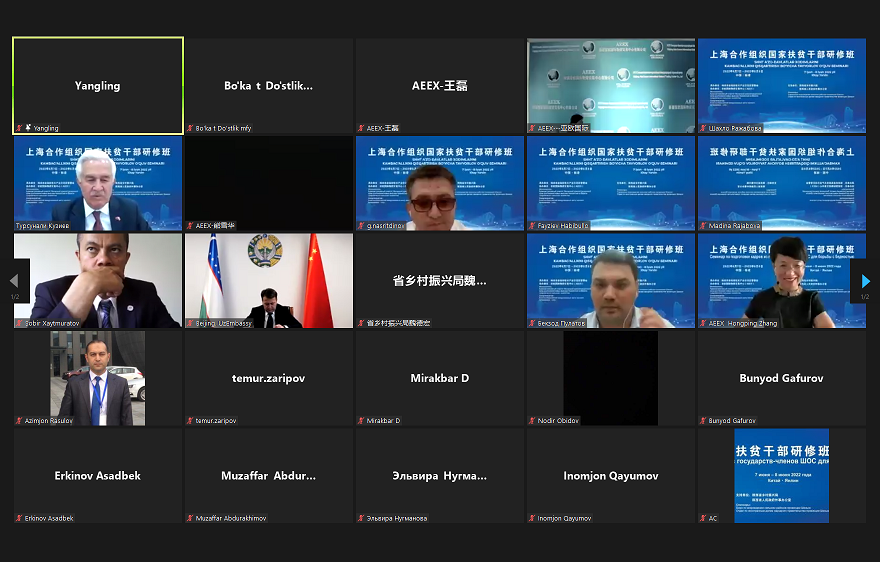
Task: Click muted mic icon next to temur.zaripov label
Action: 190,421
